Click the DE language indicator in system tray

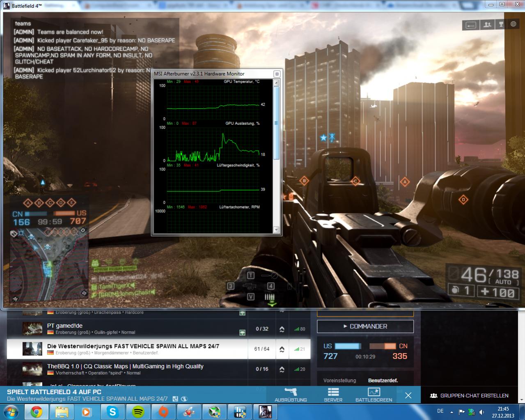pos(440,411)
